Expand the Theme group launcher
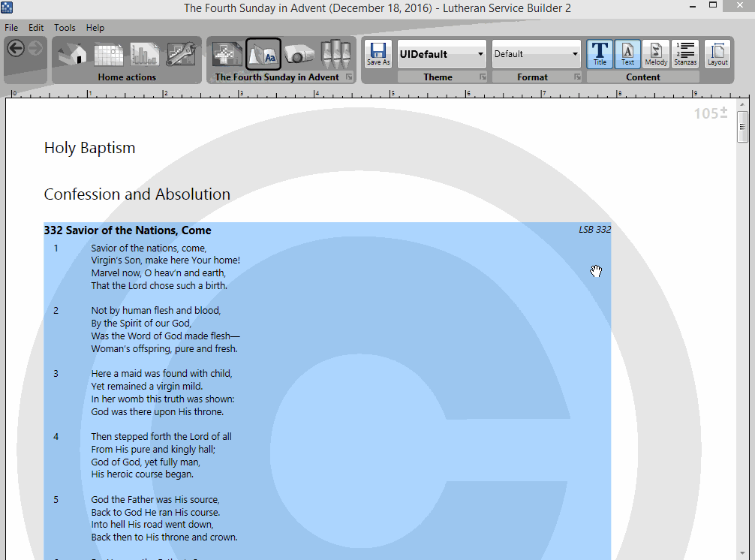The height and width of the screenshot is (560, 755). click(483, 77)
